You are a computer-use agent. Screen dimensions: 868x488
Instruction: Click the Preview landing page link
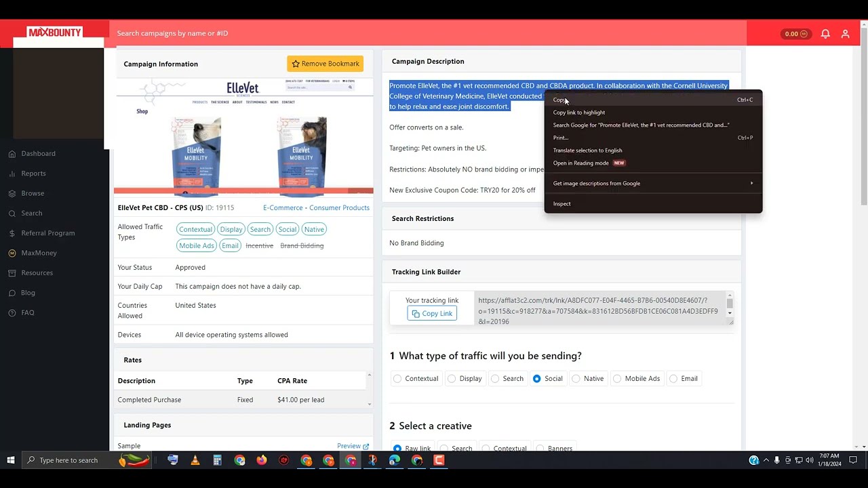[349, 446]
